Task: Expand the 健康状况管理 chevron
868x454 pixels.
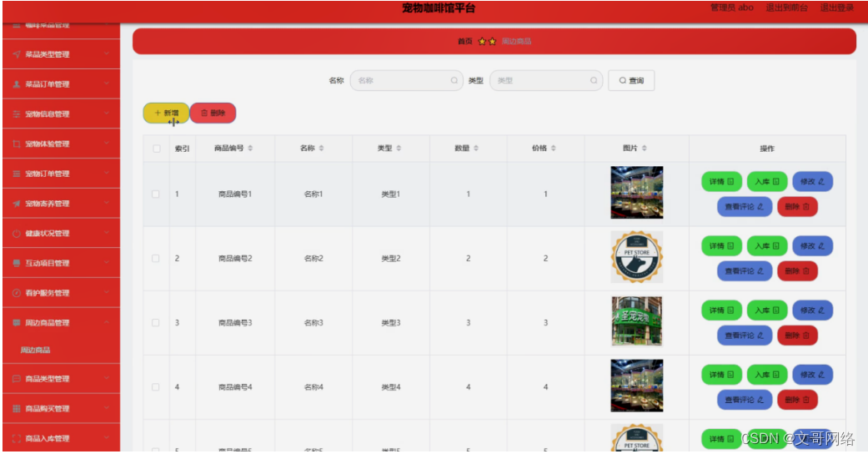Action: coord(106,233)
